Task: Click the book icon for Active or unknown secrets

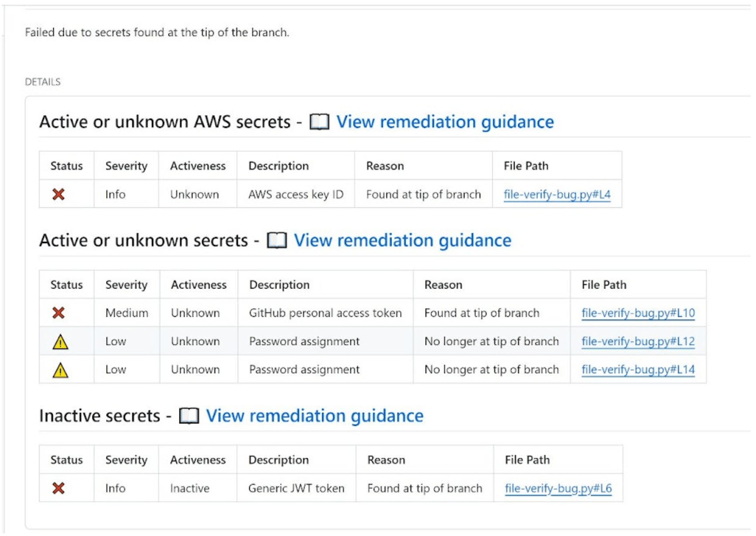Action: (x=277, y=240)
